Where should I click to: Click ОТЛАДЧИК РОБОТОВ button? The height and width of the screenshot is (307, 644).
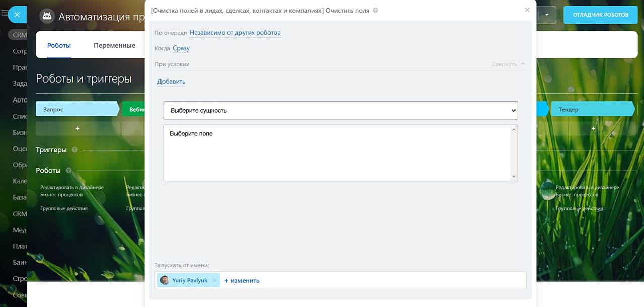tap(600, 15)
